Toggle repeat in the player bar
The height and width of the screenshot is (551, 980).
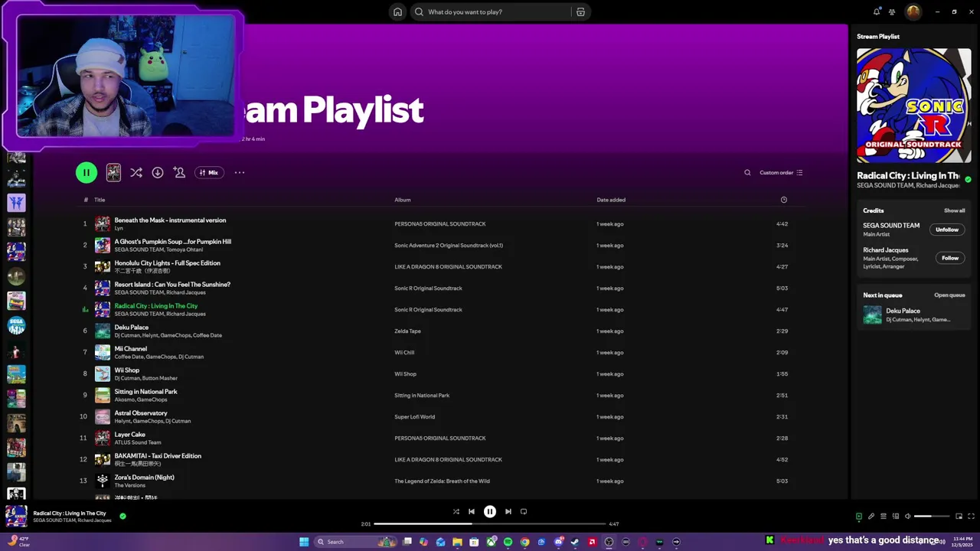[524, 512]
